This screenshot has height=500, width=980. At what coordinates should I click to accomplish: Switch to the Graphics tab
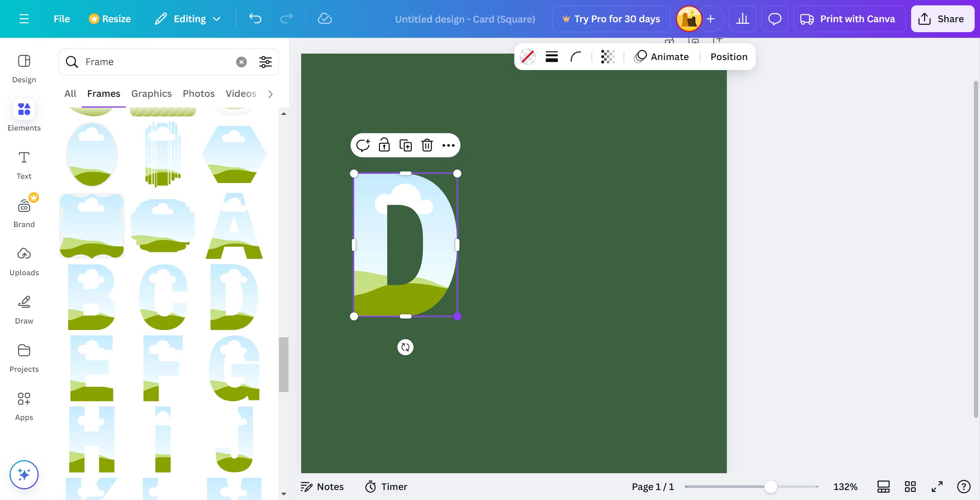[x=151, y=93]
